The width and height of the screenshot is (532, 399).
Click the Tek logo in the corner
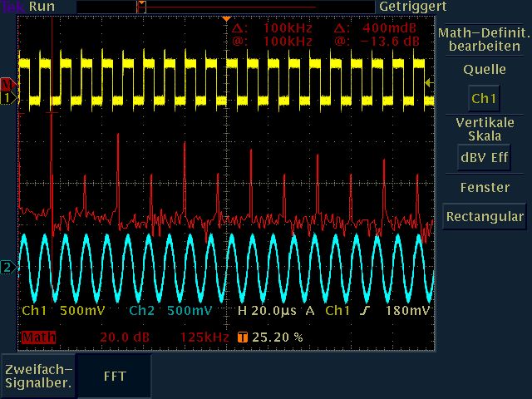tap(12, 7)
